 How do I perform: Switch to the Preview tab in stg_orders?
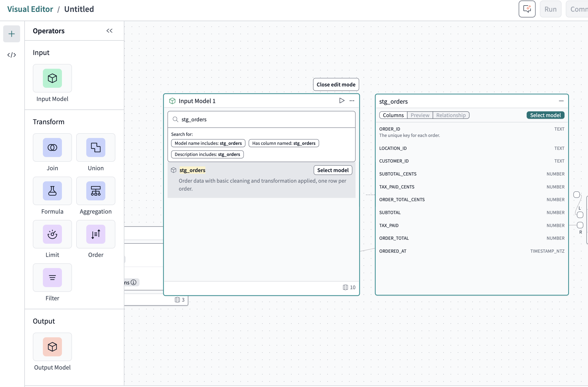click(x=420, y=115)
